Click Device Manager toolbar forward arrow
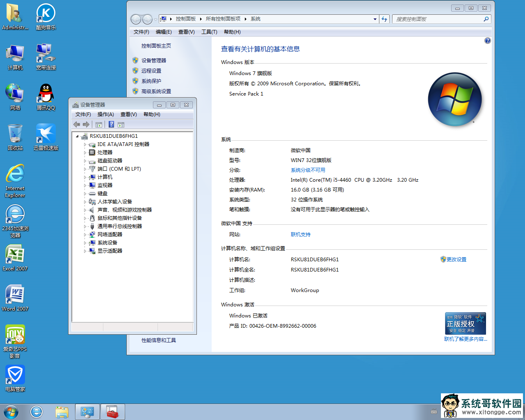The image size is (525, 420). pyautogui.click(x=86, y=125)
